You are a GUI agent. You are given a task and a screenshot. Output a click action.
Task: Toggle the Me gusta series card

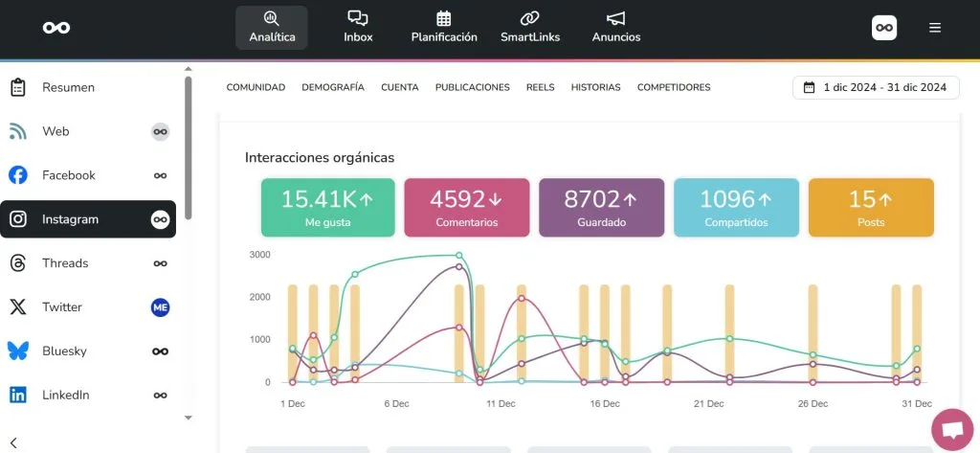[x=327, y=207]
